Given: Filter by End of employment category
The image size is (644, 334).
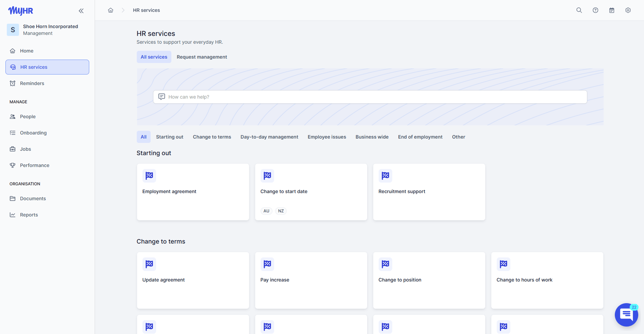Looking at the screenshot, I should coord(420,137).
